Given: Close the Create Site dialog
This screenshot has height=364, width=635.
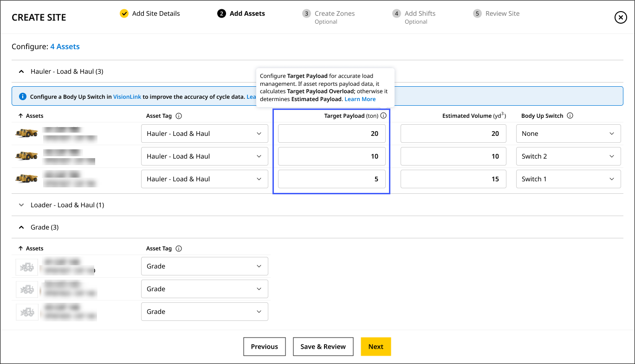Looking at the screenshot, I should click(x=621, y=18).
